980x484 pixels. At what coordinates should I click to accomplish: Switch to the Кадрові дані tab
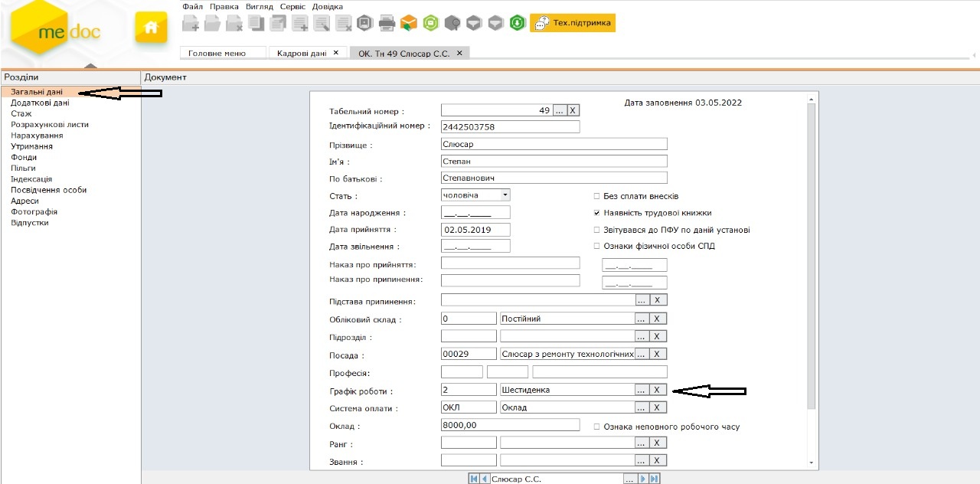click(302, 54)
